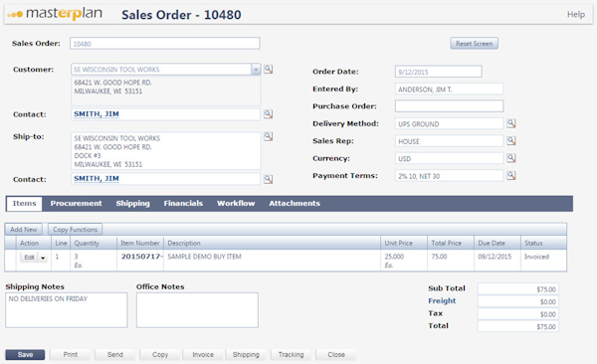Click the Description column header
The image size is (597, 364).
click(272, 243)
